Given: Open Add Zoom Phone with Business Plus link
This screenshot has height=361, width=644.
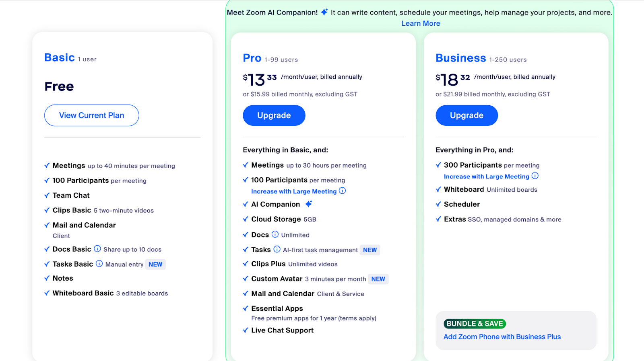Looking at the screenshot, I should pyautogui.click(x=502, y=337).
